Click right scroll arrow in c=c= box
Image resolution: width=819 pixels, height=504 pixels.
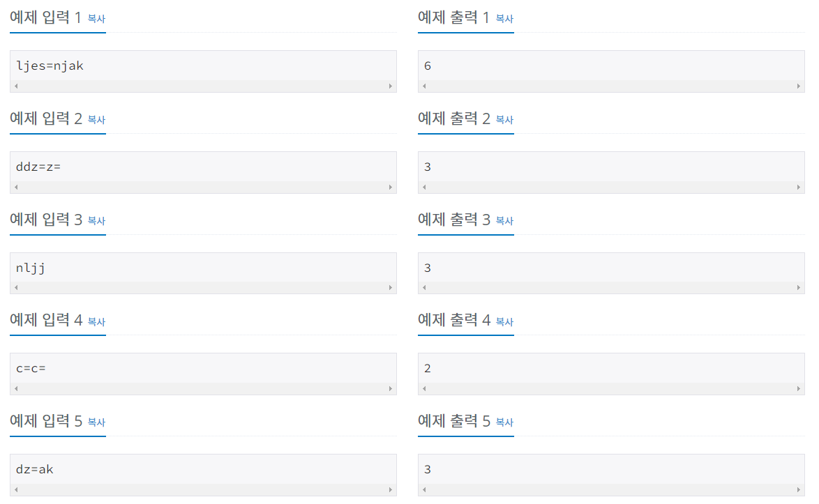(391, 389)
